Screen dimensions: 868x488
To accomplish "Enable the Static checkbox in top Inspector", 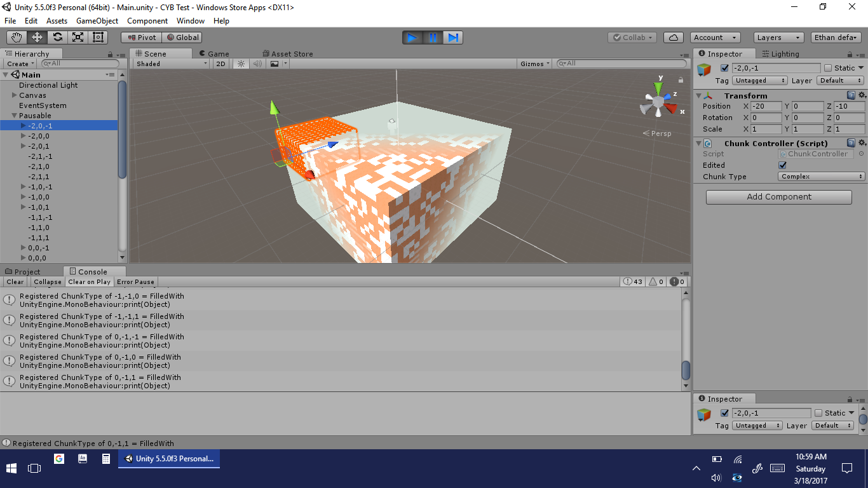I will click(827, 68).
